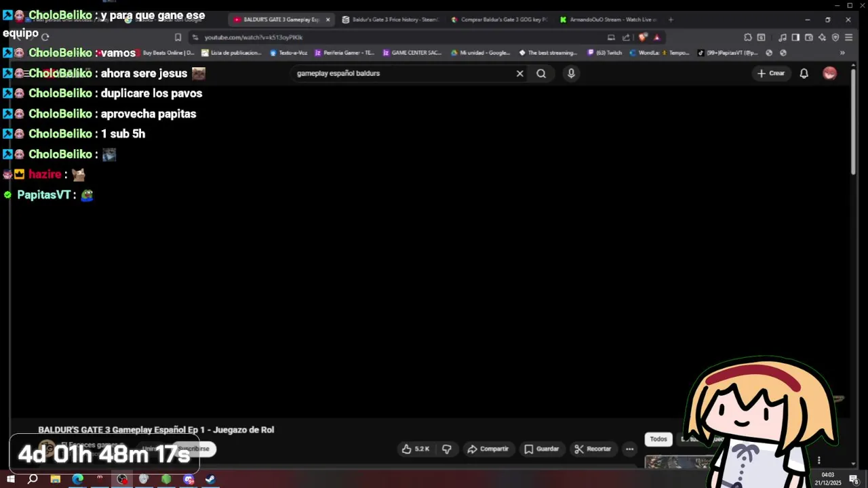Select the Todos filter chip
The image size is (868, 488).
pyautogui.click(x=658, y=439)
